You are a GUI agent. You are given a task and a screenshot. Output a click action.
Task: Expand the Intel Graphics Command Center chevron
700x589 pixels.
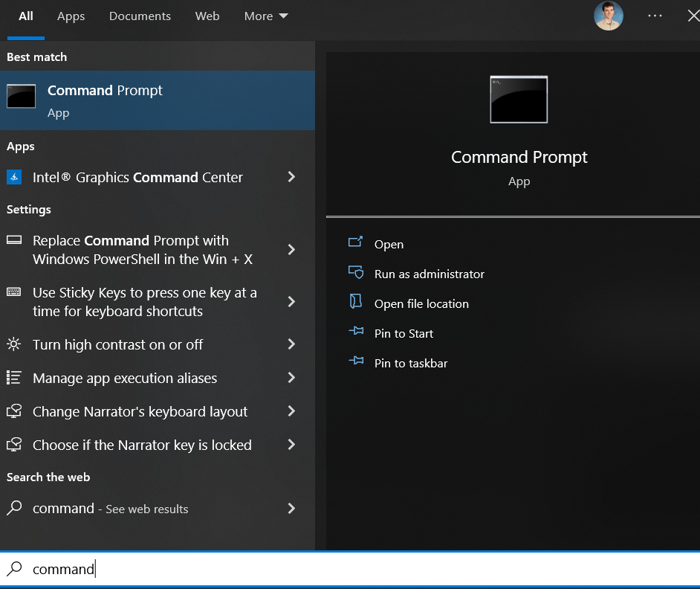point(291,177)
